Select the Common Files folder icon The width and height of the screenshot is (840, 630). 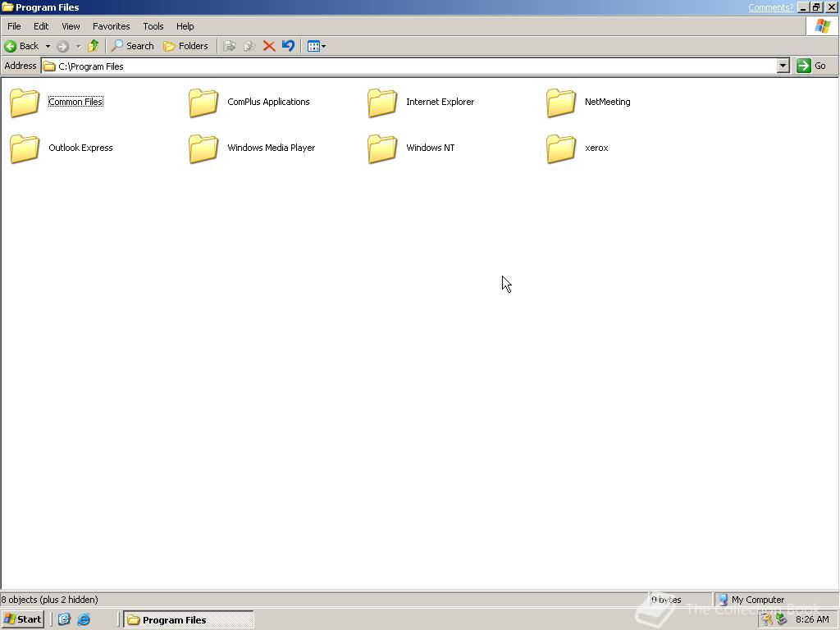pos(25,103)
